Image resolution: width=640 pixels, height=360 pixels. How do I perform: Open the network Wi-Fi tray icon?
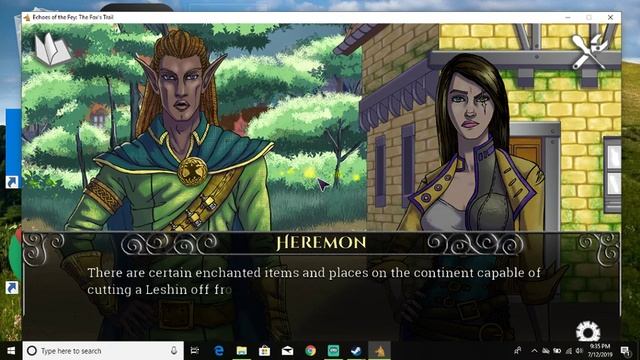(568, 351)
